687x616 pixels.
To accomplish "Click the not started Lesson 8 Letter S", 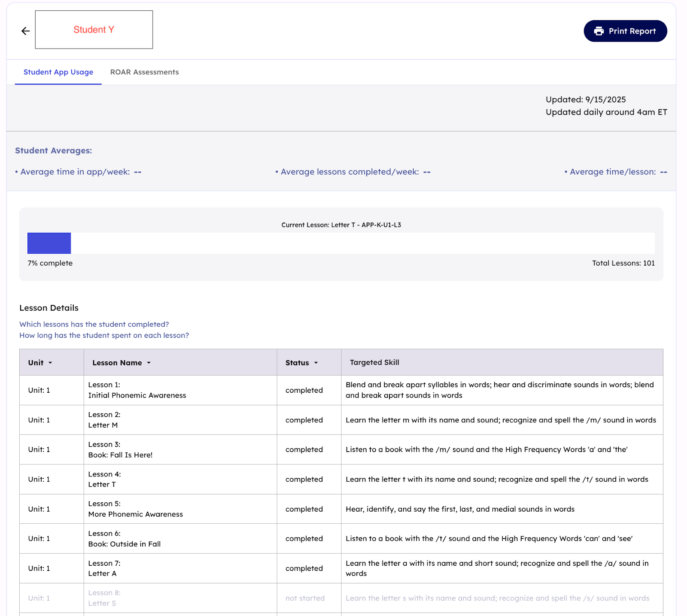I will (x=104, y=598).
